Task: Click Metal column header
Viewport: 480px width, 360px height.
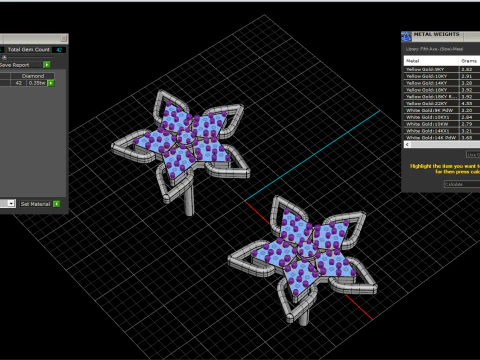Action: pyautogui.click(x=431, y=61)
